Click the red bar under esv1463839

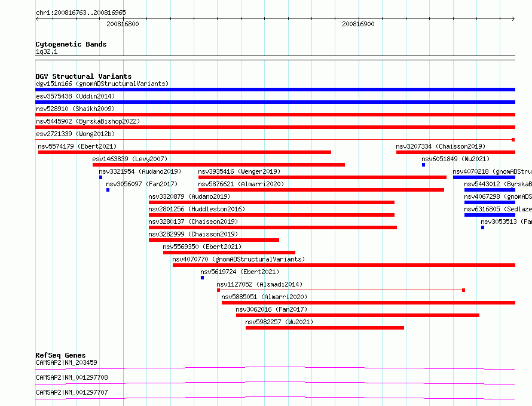tap(219, 165)
